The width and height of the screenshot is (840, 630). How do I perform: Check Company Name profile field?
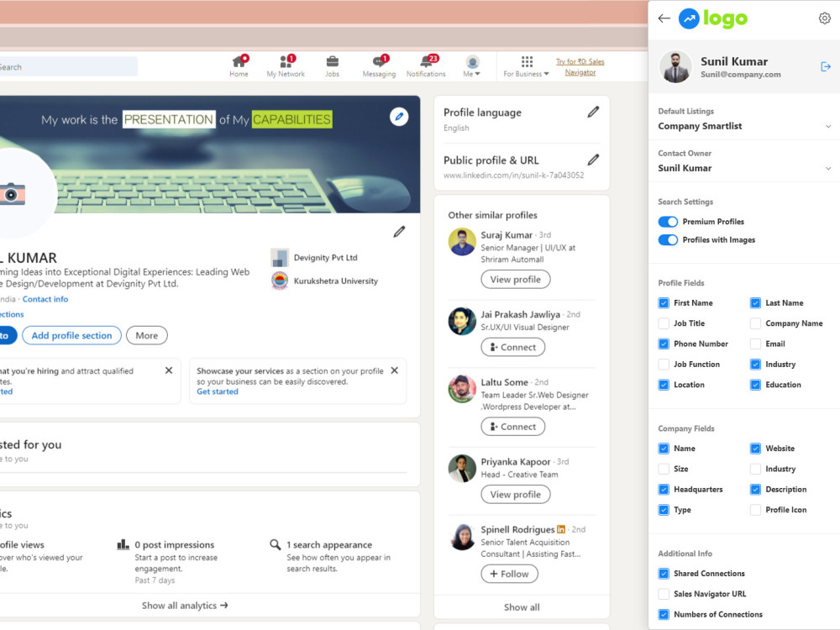(x=755, y=323)
